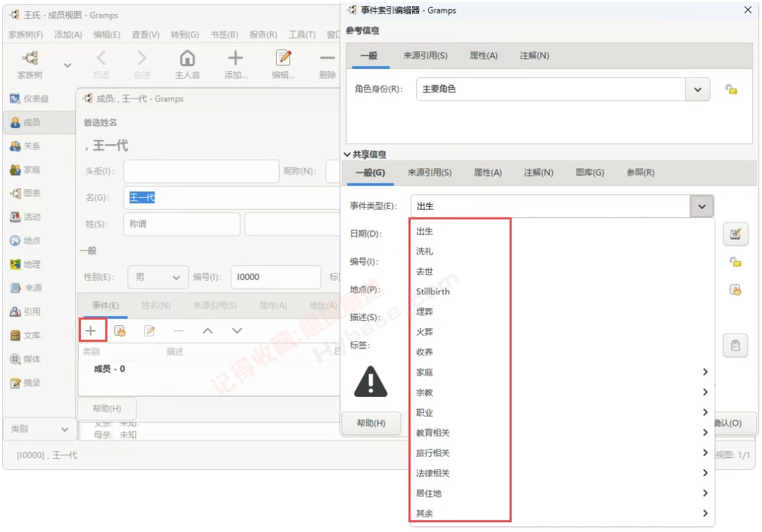762x532 pixels.
Task: Remove selected event minus icon
Action: tap(178, 331)
